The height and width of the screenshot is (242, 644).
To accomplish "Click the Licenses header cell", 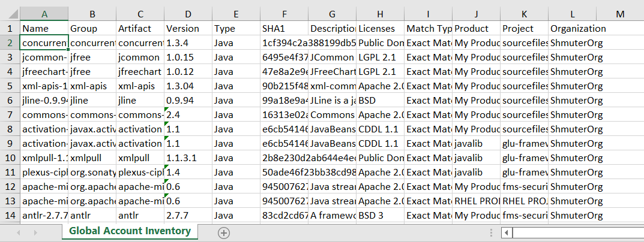I will (x=380, y=28).
